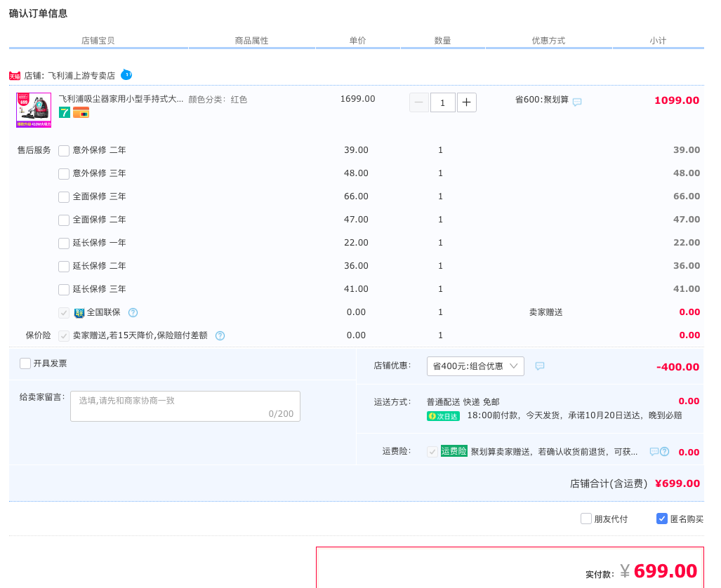The width and height of the screenshot is (721, 588).
Task: Click the 1699.00 unit price
Action: 358,99
